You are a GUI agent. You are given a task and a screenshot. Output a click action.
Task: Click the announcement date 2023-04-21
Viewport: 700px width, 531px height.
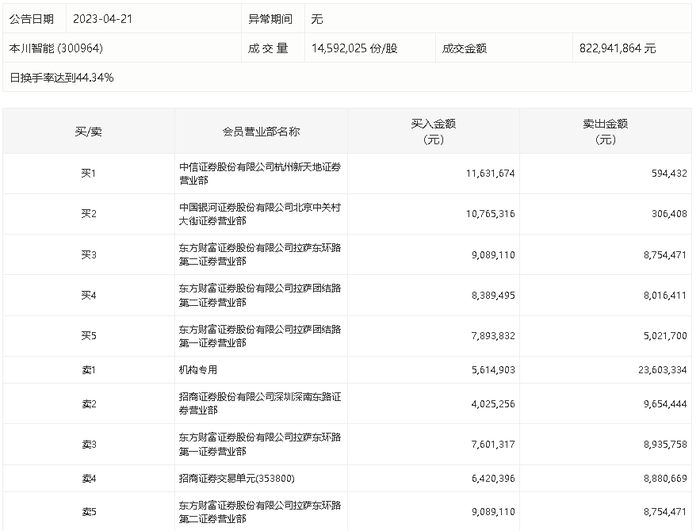coord(102,19)
